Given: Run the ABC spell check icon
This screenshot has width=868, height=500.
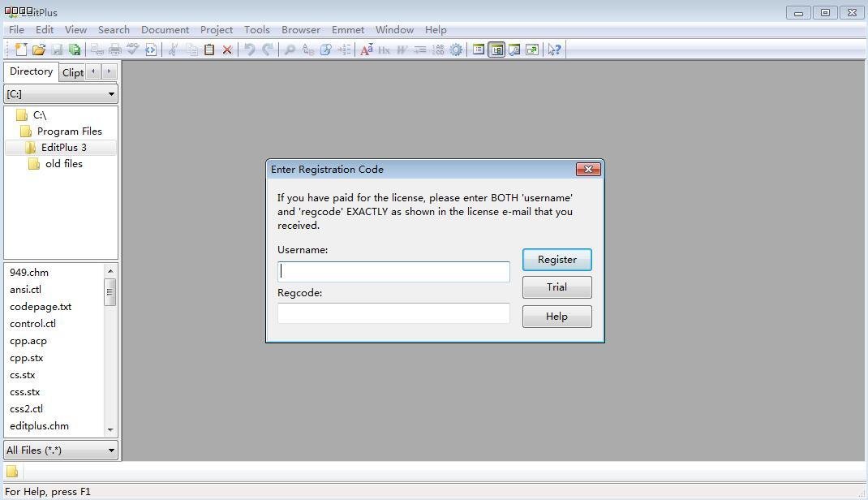Looking at the screenshot, I should pos(133,50).
